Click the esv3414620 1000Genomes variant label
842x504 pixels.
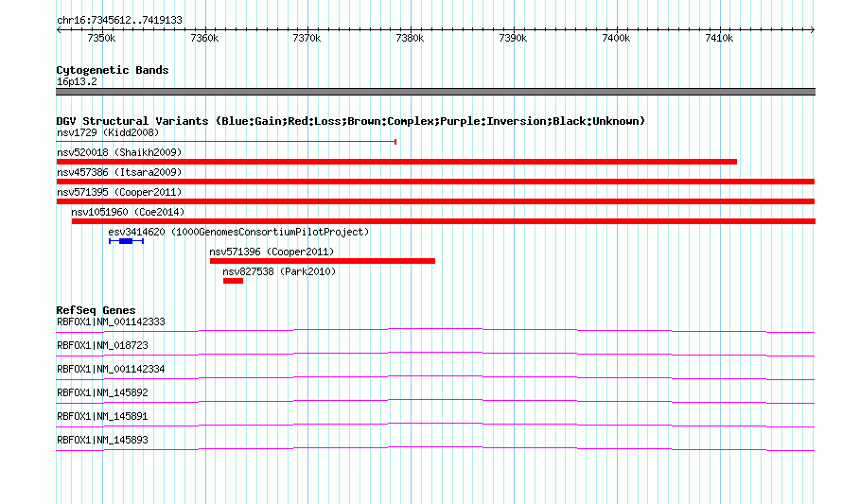click(x=239, y=232)
